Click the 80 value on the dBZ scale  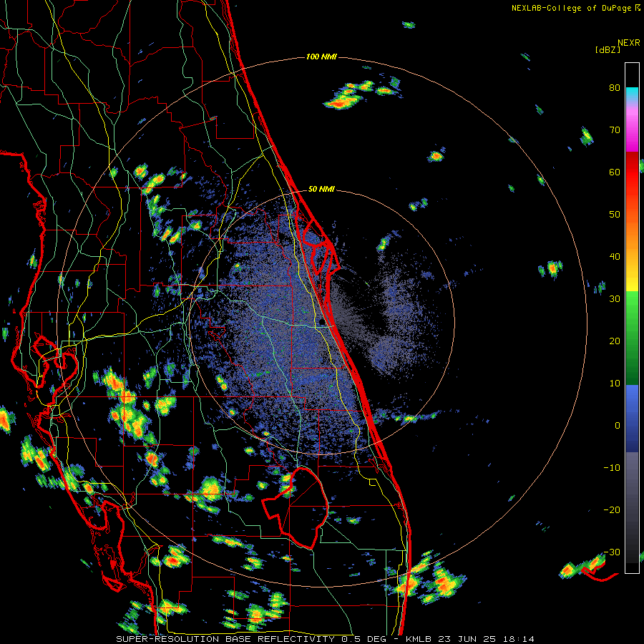pos(615,88)
